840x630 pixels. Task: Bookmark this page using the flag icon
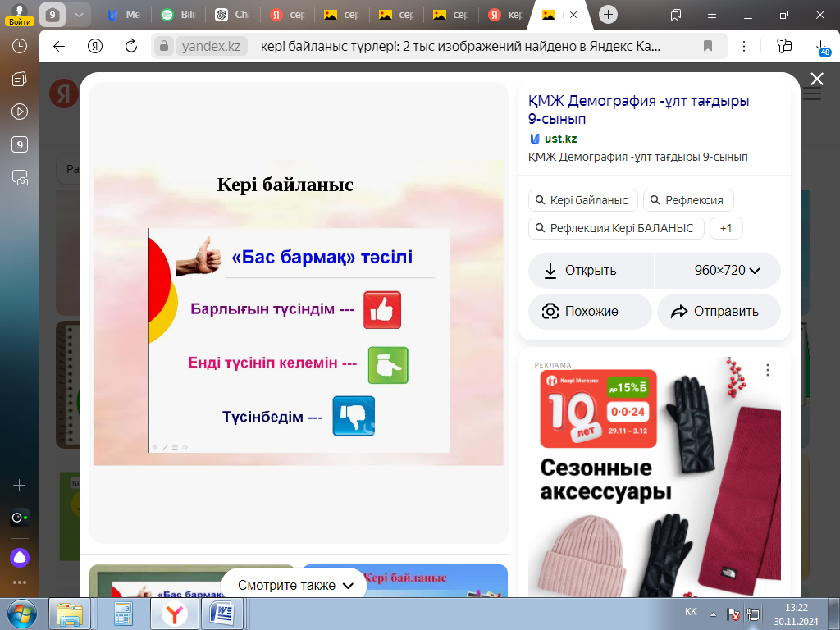[x=708, y=46]
